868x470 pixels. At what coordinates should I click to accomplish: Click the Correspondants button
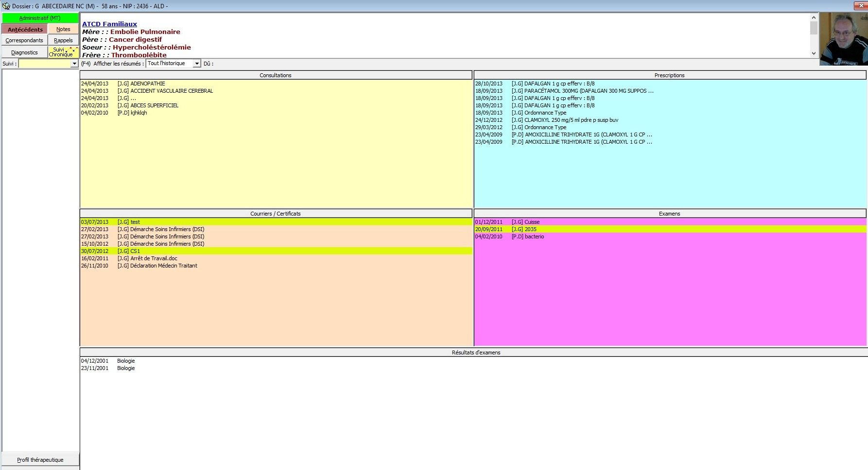click(x=24, y=40)
